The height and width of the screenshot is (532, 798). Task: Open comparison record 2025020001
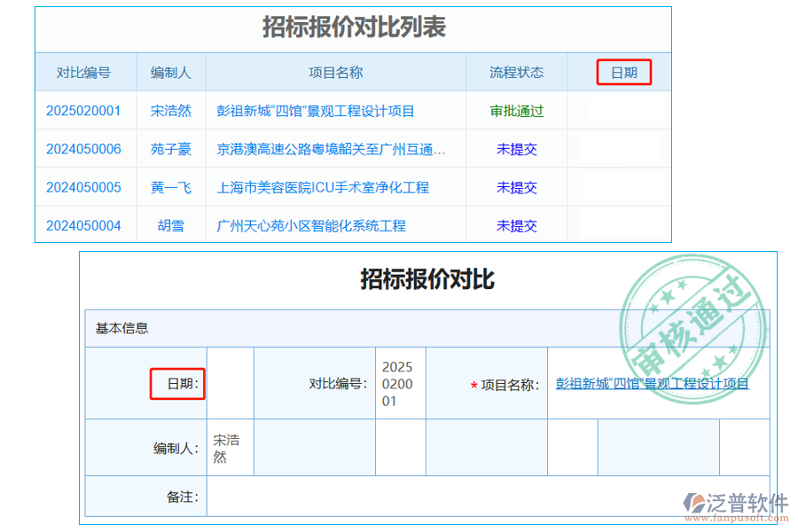tap(85, 111)
